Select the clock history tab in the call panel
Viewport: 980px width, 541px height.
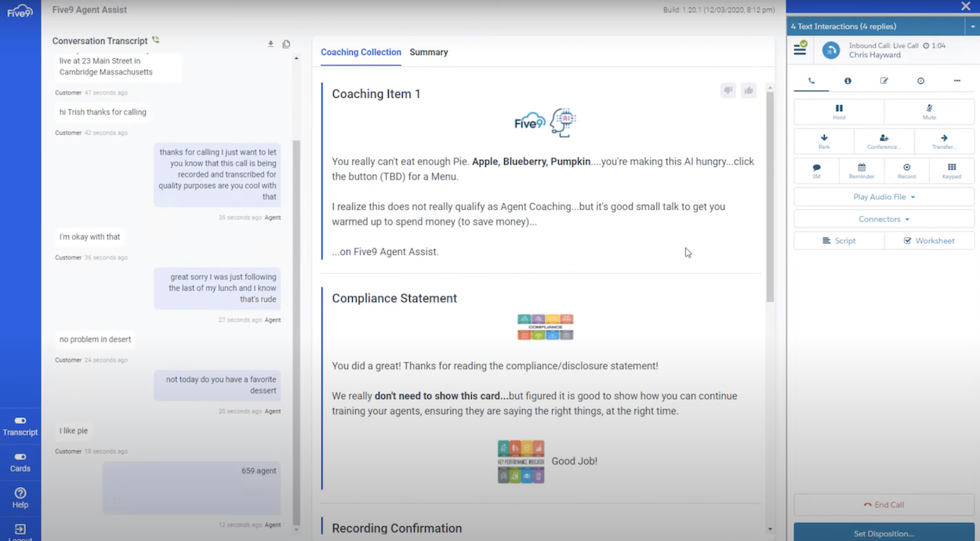(920, 81)
